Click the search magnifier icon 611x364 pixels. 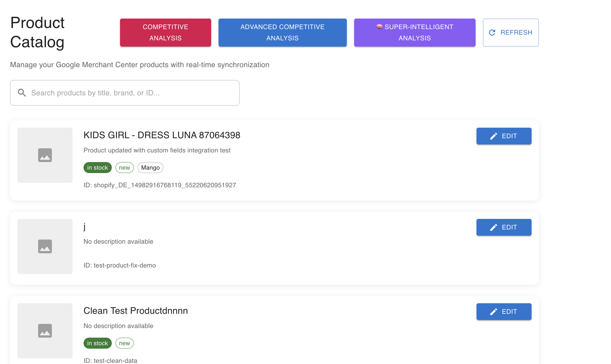(22, 93)
